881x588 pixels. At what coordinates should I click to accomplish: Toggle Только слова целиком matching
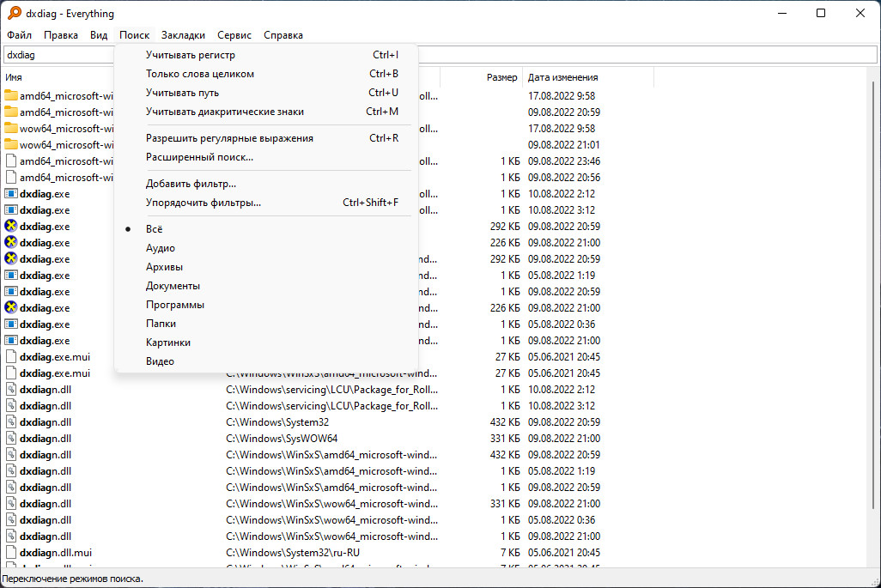click(x=199, y=74)
